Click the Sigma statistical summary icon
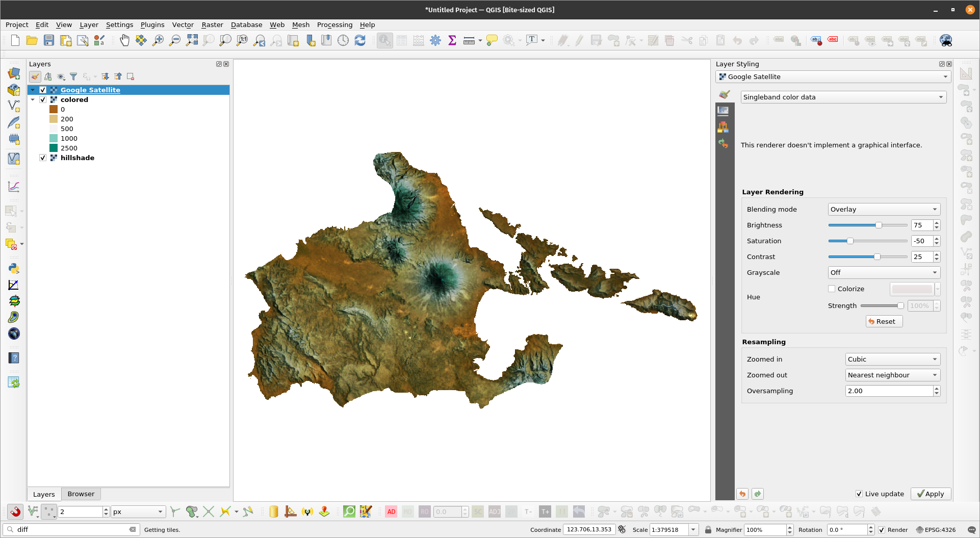 [x=452, y=40]
